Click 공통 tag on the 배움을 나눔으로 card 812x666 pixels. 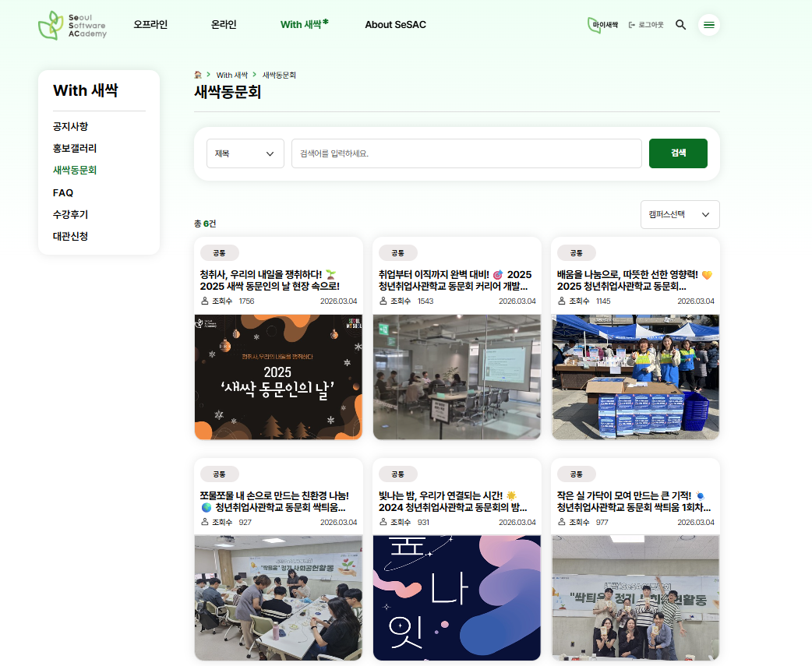click(577, 253)
